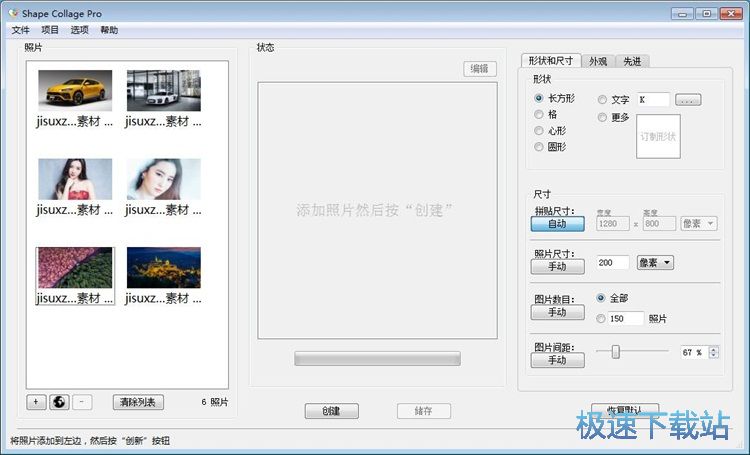Open the 选项 menu

[x=79, y=30]
